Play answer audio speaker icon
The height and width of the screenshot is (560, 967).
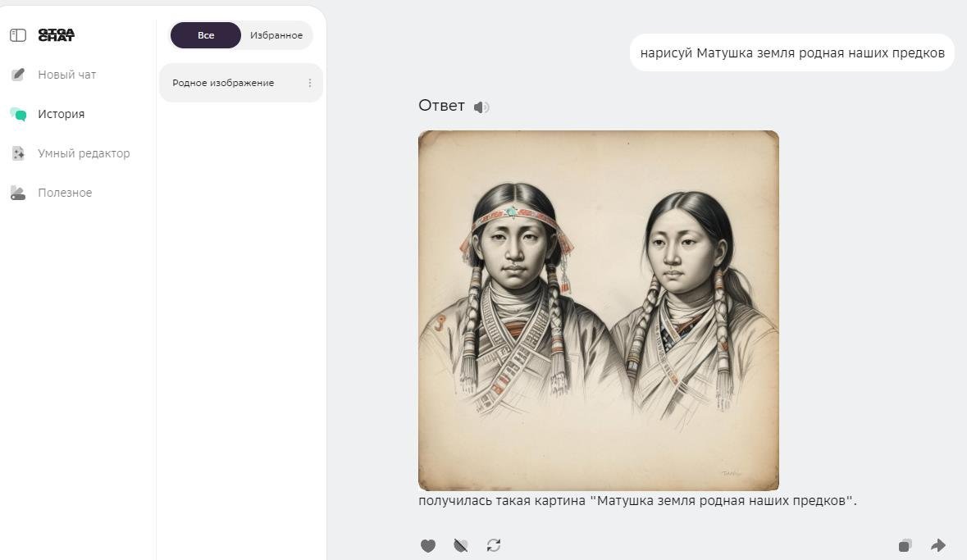(x=481, y=107)
